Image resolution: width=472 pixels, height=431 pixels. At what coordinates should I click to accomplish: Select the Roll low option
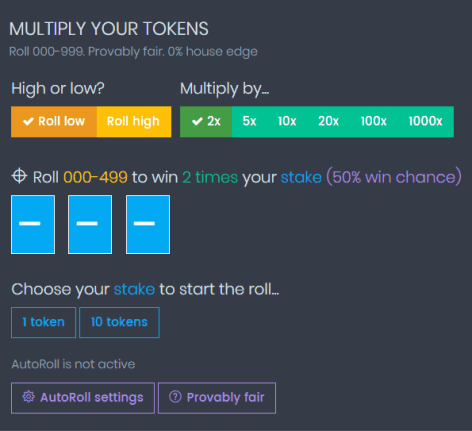(x=54, y=122)
